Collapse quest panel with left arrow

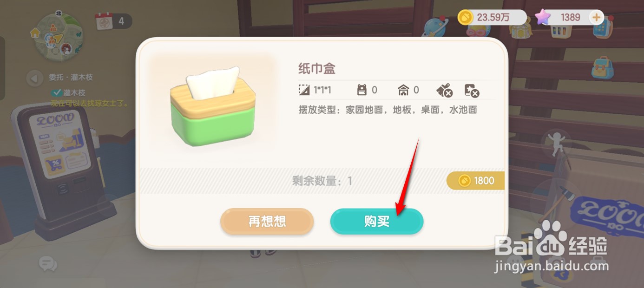tap(34, 78)
